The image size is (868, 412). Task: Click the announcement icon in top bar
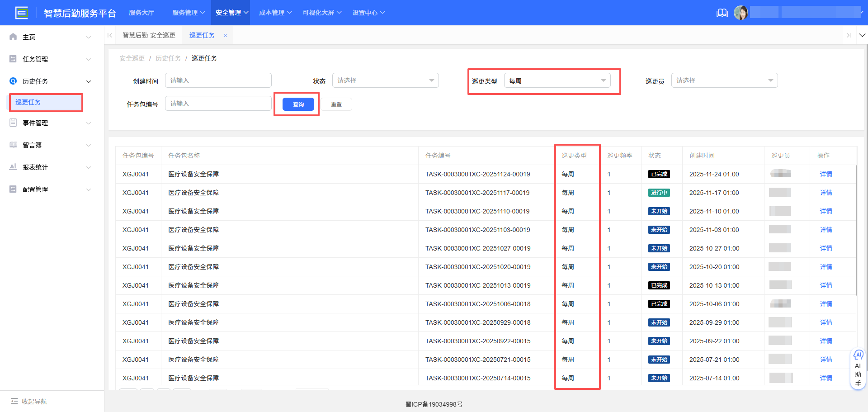click(722, 13)
